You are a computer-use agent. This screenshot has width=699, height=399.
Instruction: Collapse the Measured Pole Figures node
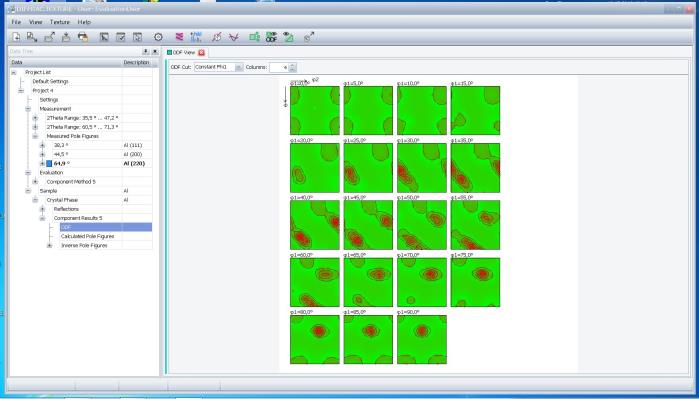[x=35, y=136]
